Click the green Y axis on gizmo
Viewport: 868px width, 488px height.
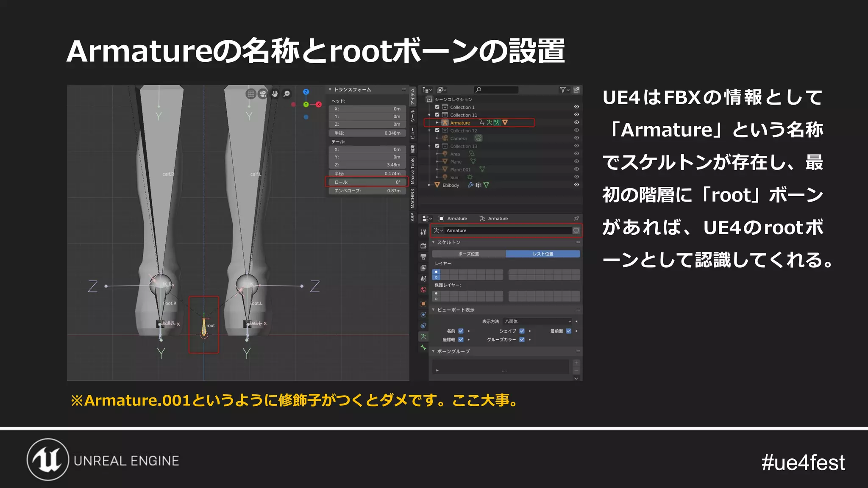tap(306, 104)
